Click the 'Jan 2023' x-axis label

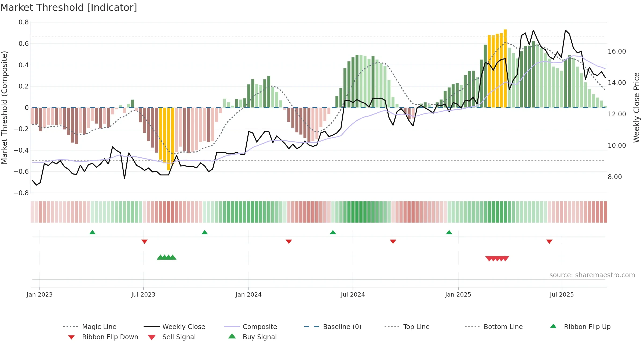coord(40,294)
